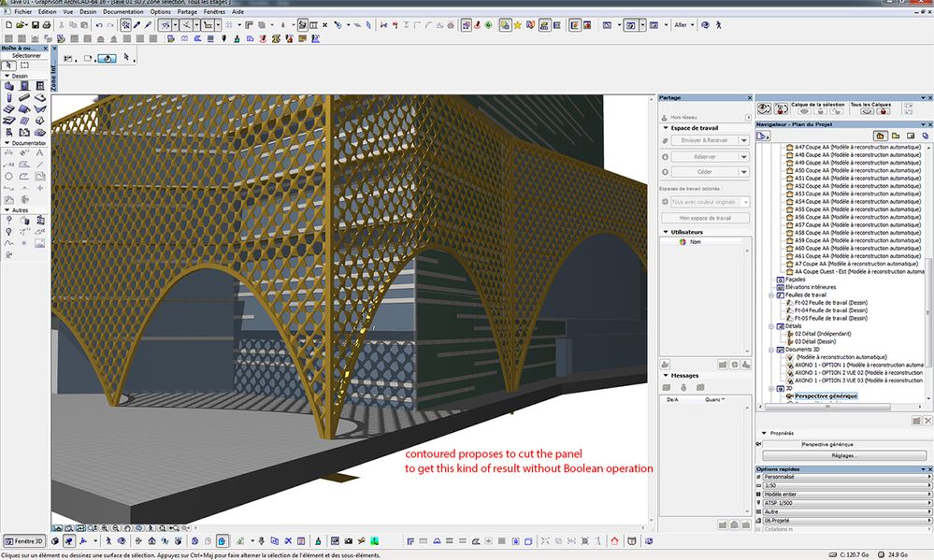Toggle visibility for Calque de la sélection
Viewport: 934px width, 560px height.
(x=806, y=110)
